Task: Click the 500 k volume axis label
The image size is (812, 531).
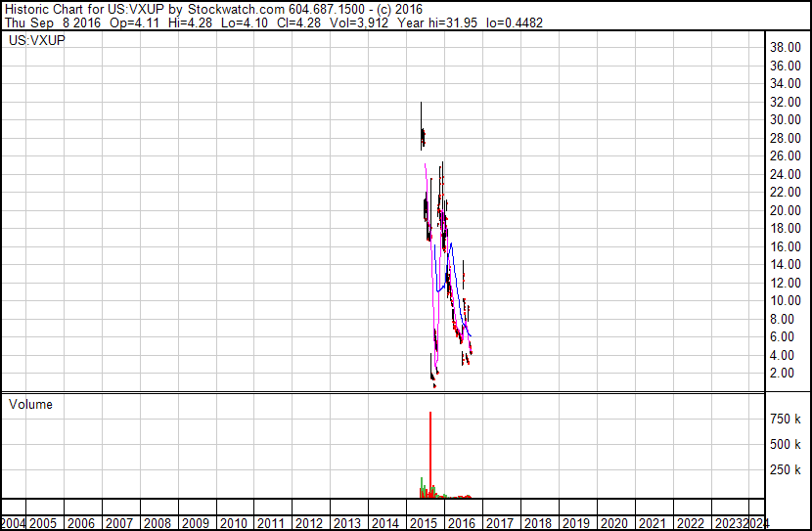Action: point(786,445)
